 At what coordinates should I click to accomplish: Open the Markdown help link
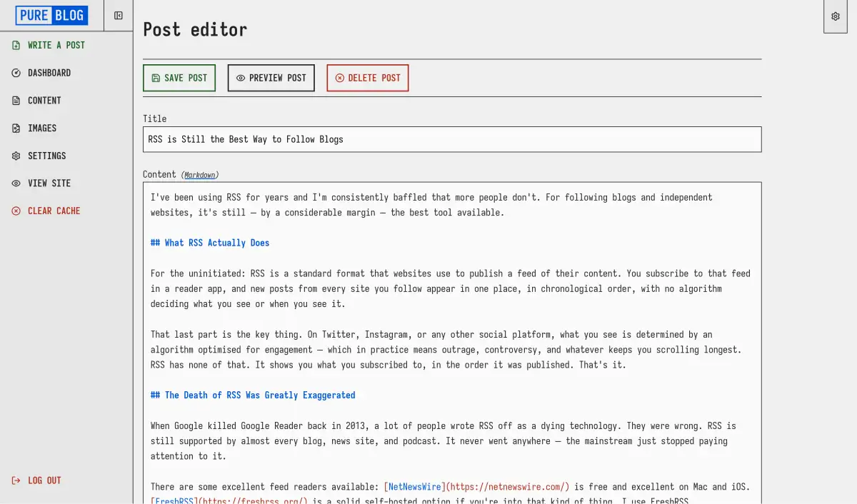[200, 175]
